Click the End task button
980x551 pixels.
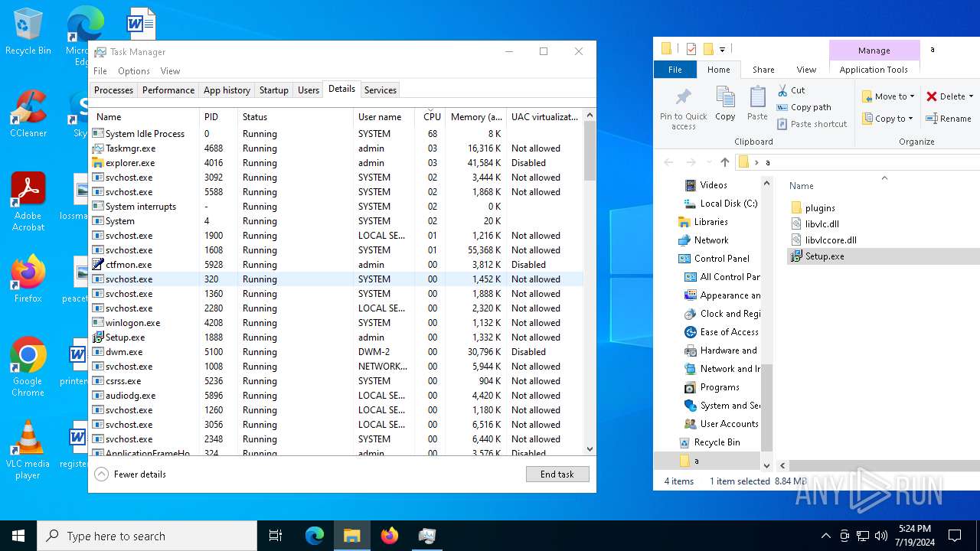coord(557,474)
